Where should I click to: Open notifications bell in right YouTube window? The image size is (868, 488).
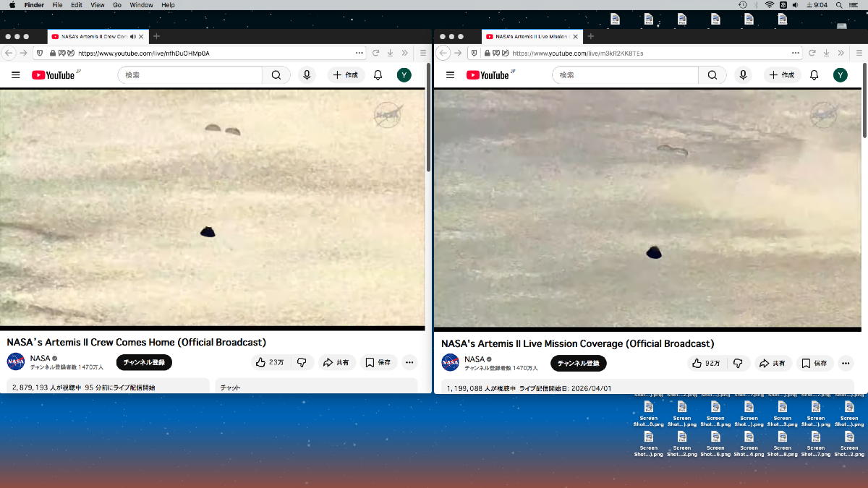[814, 75]
